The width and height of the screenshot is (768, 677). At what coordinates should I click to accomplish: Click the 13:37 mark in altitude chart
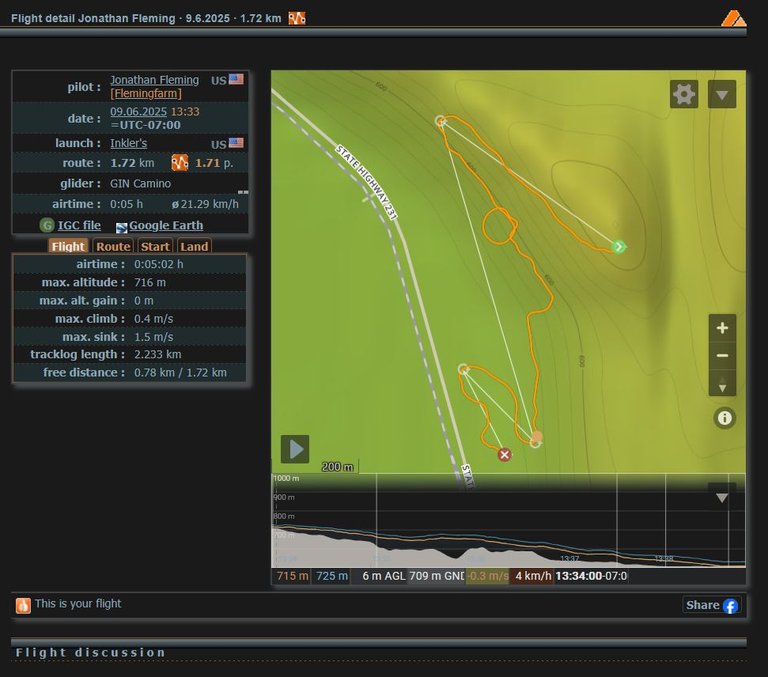pos(570,559)
